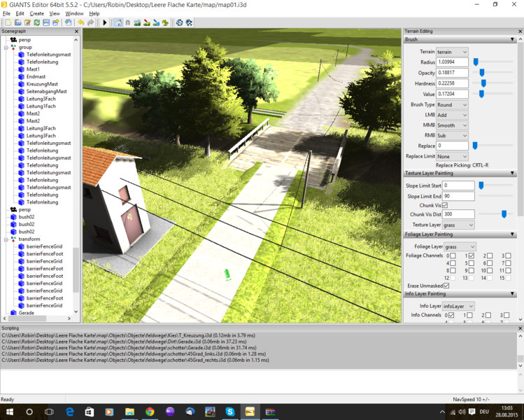Open the Create menu
The width and height of the screenshot is (524, 420).
tap(36, 13)
